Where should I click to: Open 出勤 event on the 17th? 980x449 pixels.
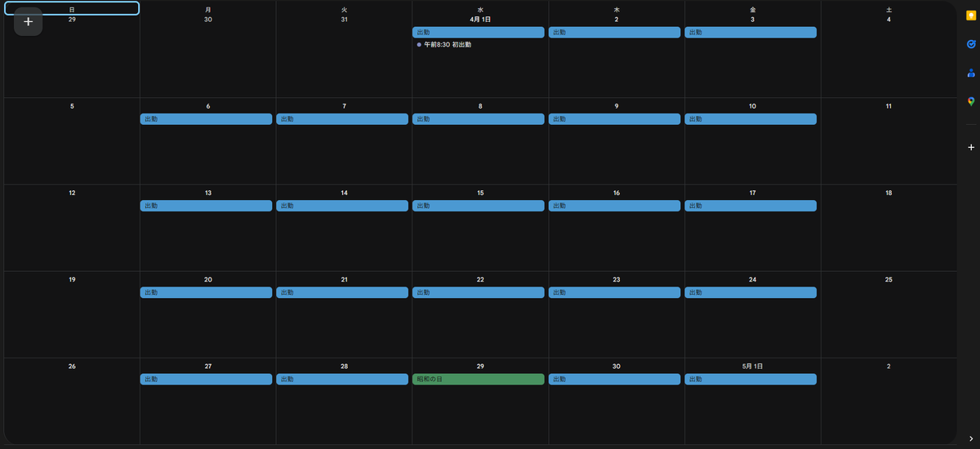coord(751,206)
